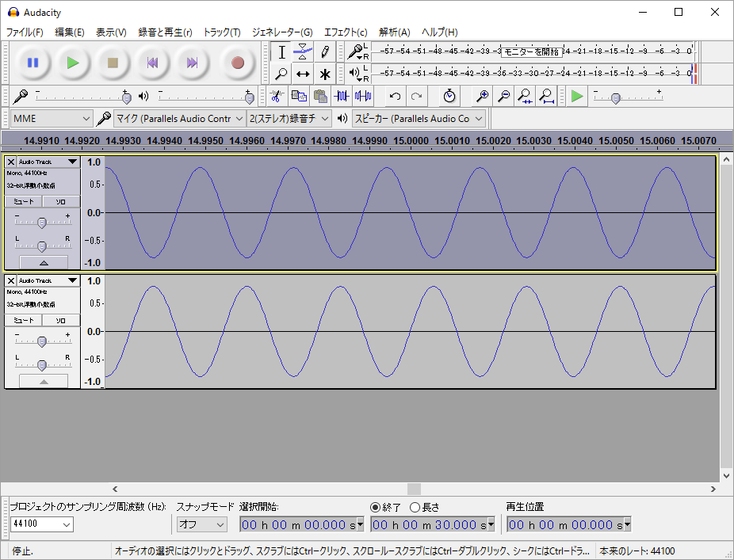This screenshot has width=734, height=560.
Task: Open the マイク recording device dropdown
Action: point(180,119)
